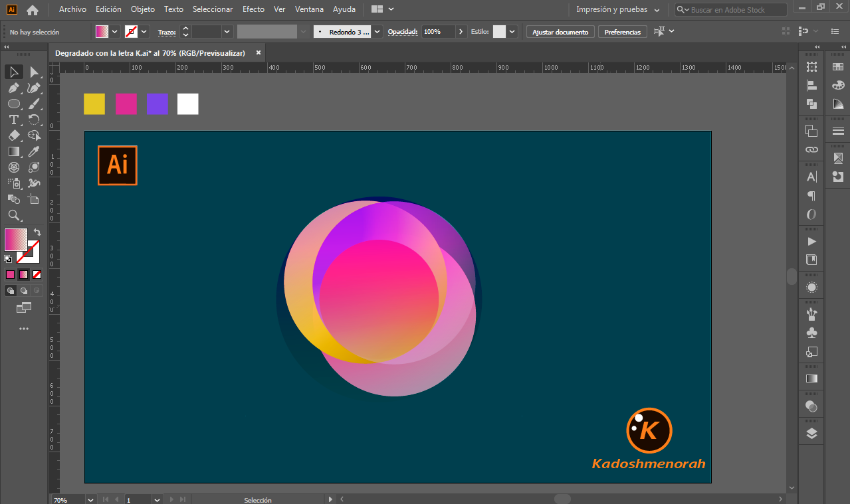Select the Eraser tool
Screen dimensions: 850x504
coord(14,135)
